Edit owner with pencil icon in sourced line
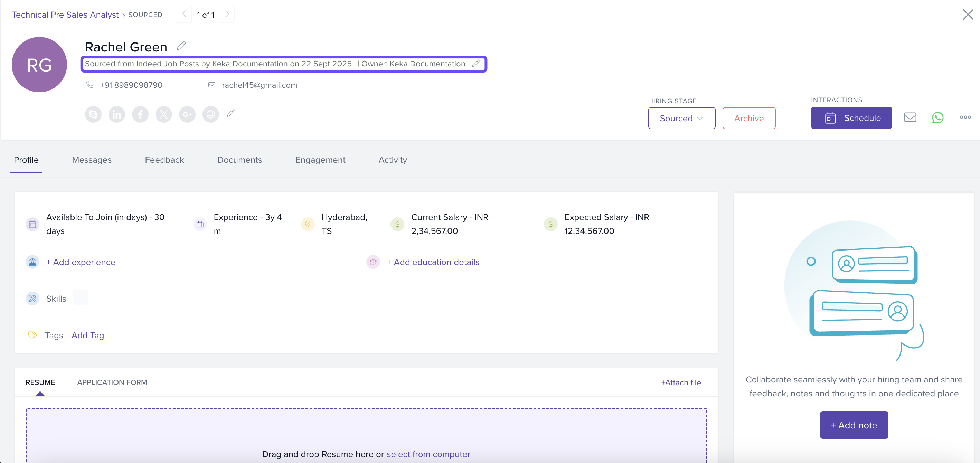The width and height of the screenshot is (980, 463). pos(475,64)
